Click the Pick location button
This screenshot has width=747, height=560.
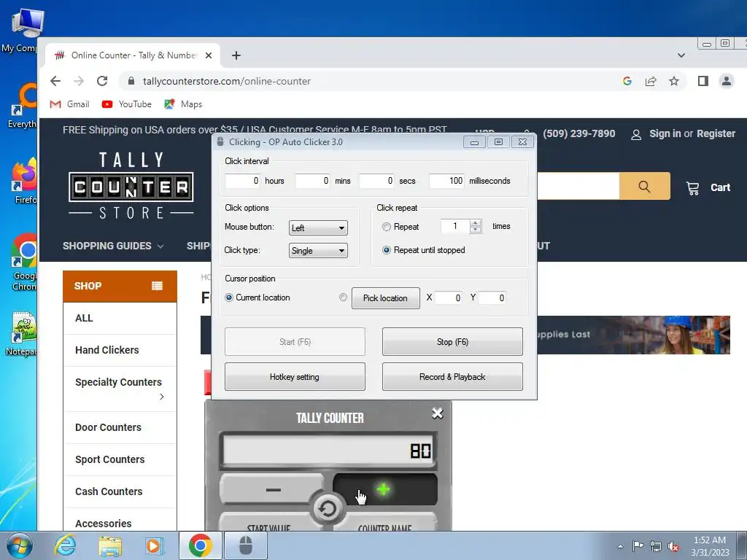click(385, 298)
